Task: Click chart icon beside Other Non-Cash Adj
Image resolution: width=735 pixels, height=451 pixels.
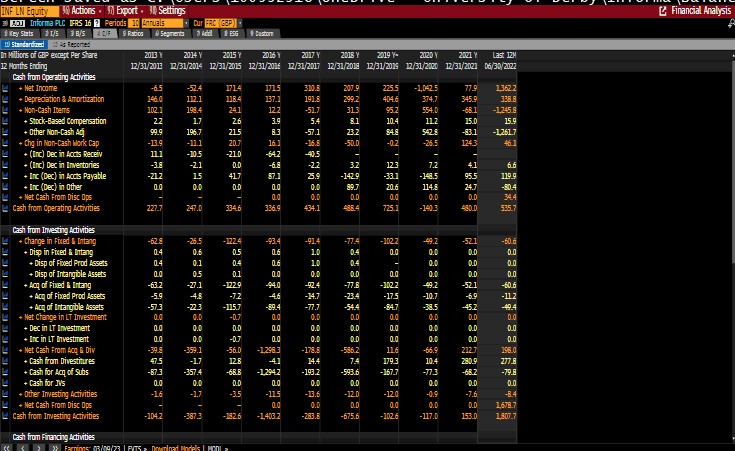Action: click(5, 132)
